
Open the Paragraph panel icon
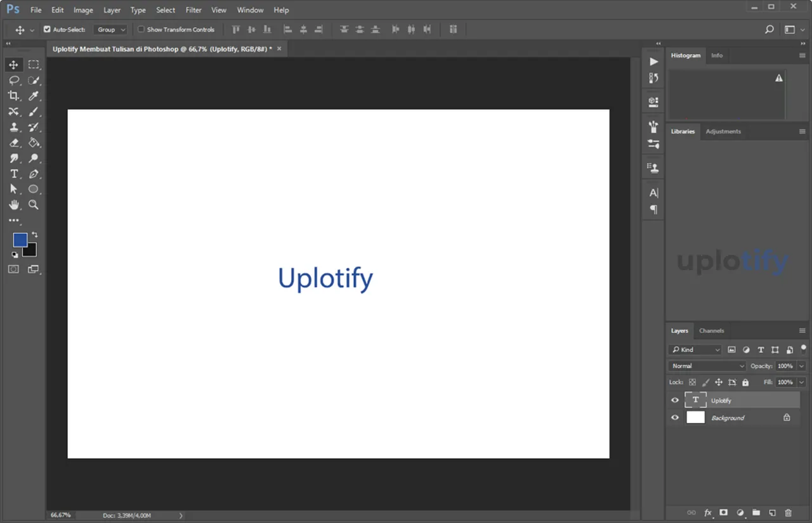click(653, 209)
